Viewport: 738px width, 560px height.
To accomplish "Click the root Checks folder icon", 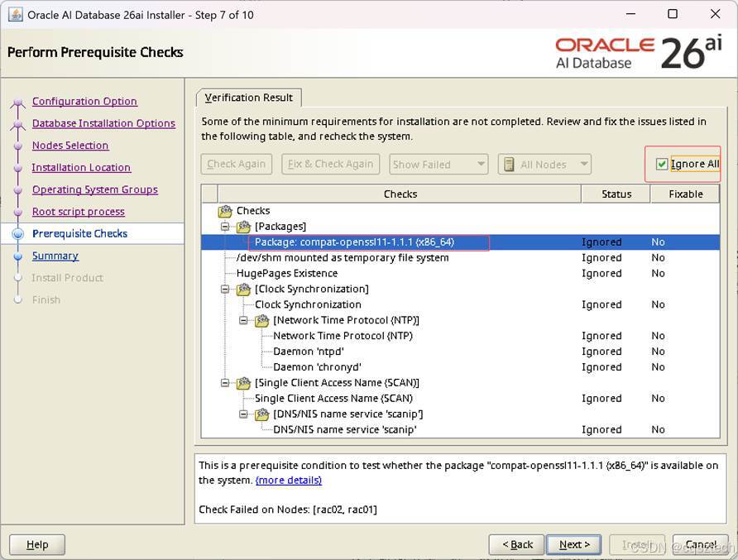I will click(225, 211).
